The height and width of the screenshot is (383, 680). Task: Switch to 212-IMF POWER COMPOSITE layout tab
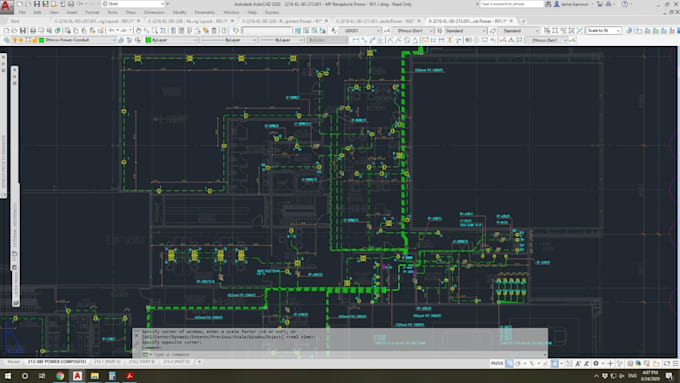(x=57, y=361)
